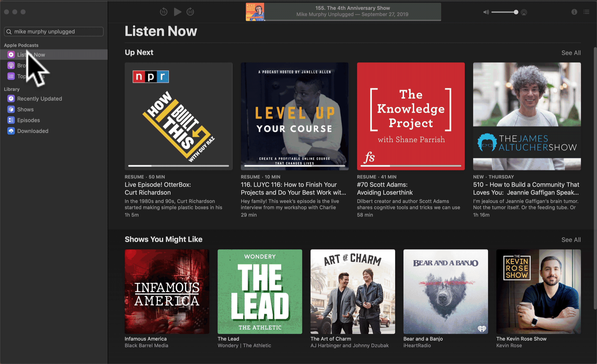
Task: Click the progress bar on The Knowledge Project
Action: click(x=411, y=166)
